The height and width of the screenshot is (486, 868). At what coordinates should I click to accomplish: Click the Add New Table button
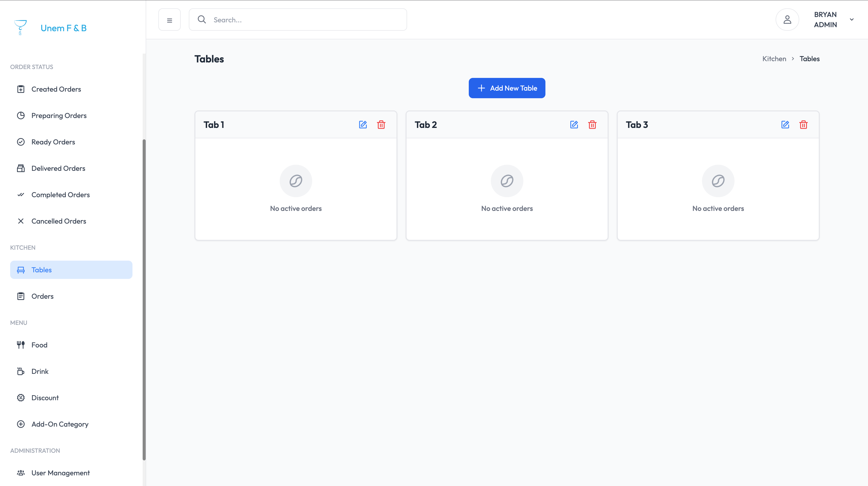tap(507, 88)
